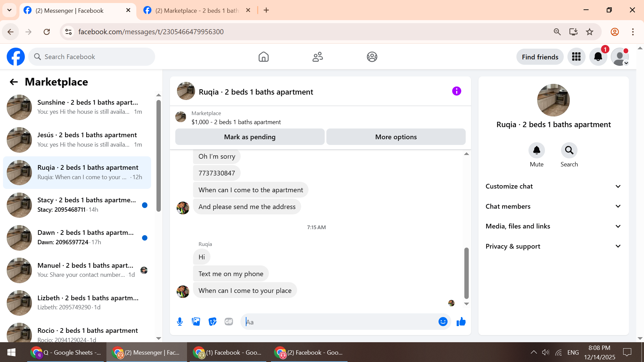This screenshot has width=644, height=362.
Task: Open the emoji picker smiley icon
Action: [x=443, y=322]
